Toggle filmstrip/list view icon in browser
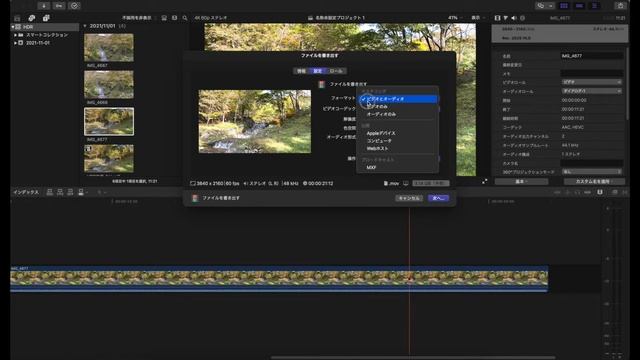This screenshot has width=640, height=360. [175, 18]
